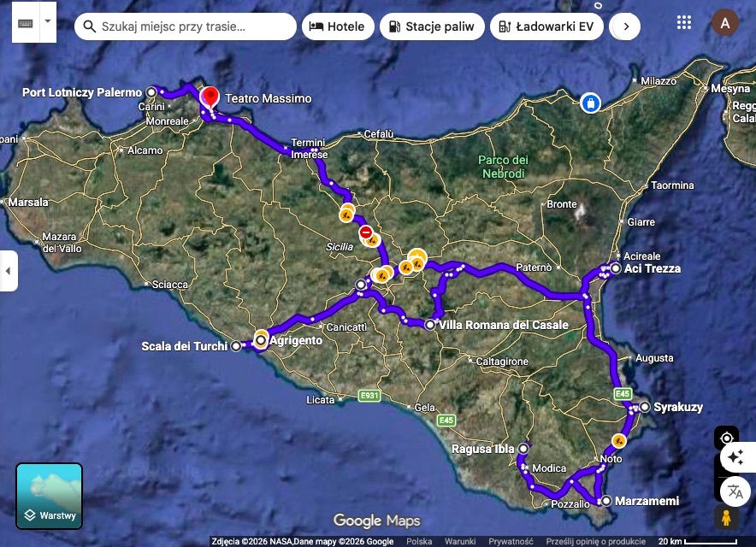The image size is (756, 547).
Task: Open the Prywatność privacy link
Action: click(510, 541)
